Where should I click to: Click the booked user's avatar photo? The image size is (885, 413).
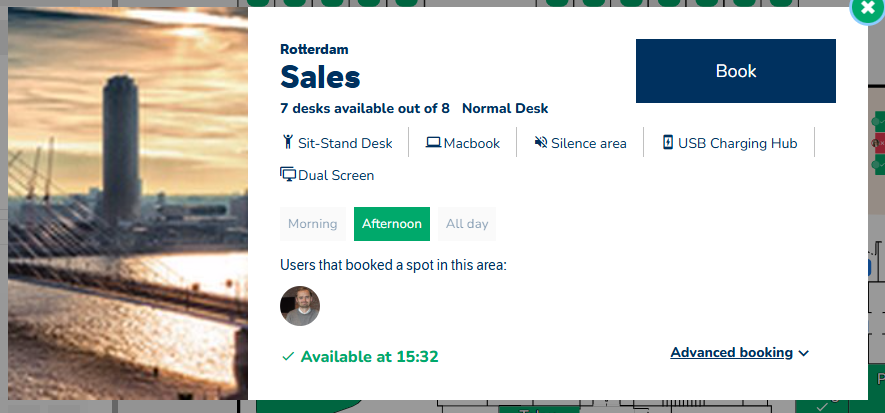click(x=300, y=306)
